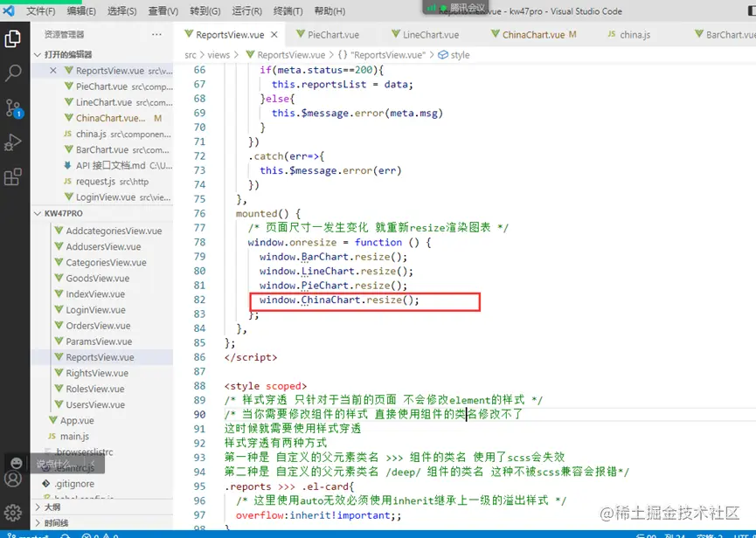Click the src breadcrumb segment
This screenshot has width=756, height=538.
pyautogui.click(x=191, y=55)
